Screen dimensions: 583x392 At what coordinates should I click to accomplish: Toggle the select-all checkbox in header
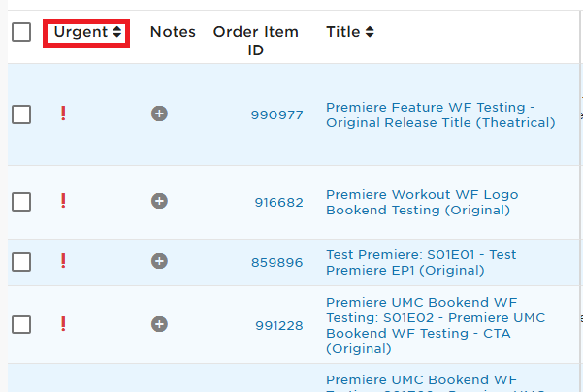(21, 32)
